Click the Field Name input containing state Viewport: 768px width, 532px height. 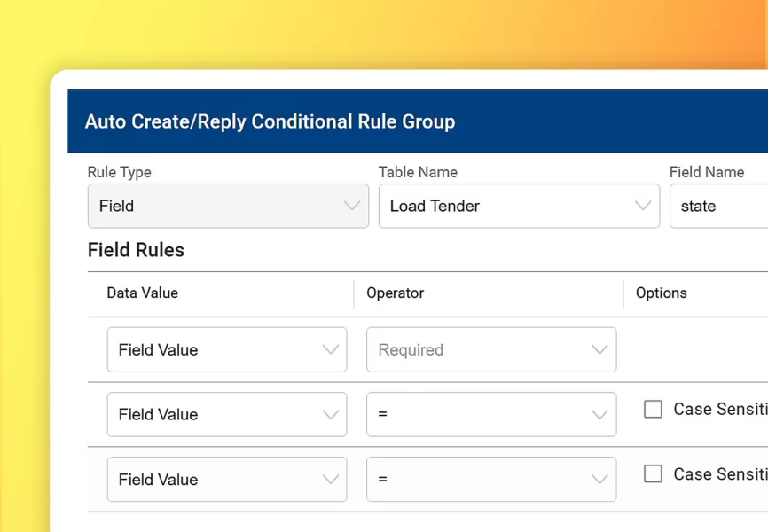coord(718,206)
